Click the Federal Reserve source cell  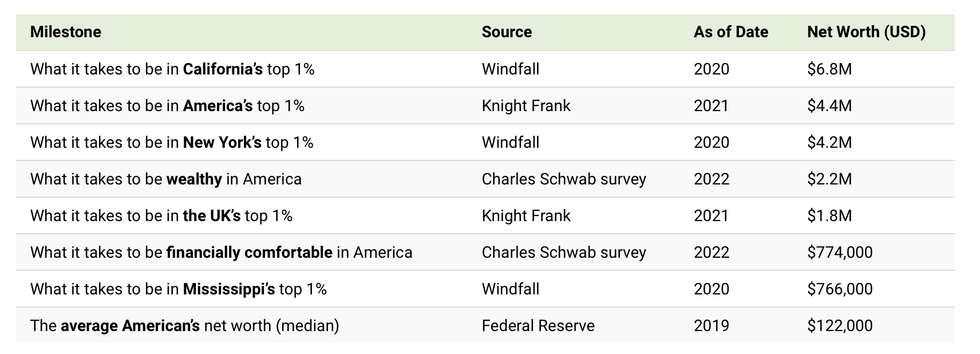(x=538, y=326)
